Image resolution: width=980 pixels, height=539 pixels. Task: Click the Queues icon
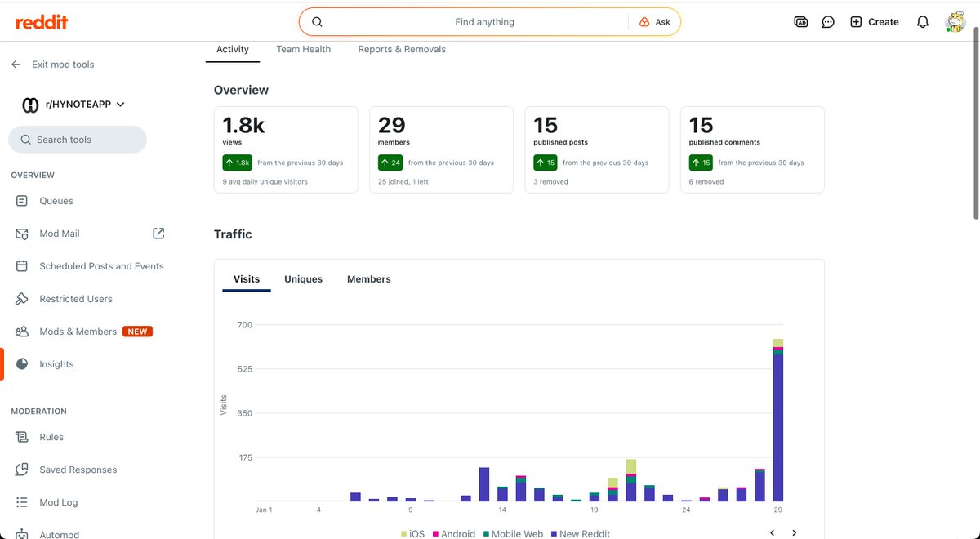click(22, 201)
